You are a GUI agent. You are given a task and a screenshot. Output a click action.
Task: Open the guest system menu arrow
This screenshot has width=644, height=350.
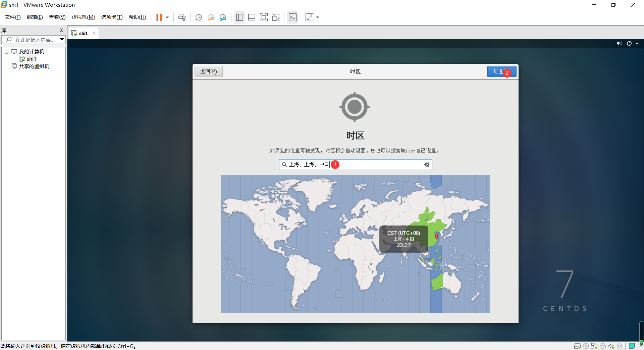click(637, 43)
